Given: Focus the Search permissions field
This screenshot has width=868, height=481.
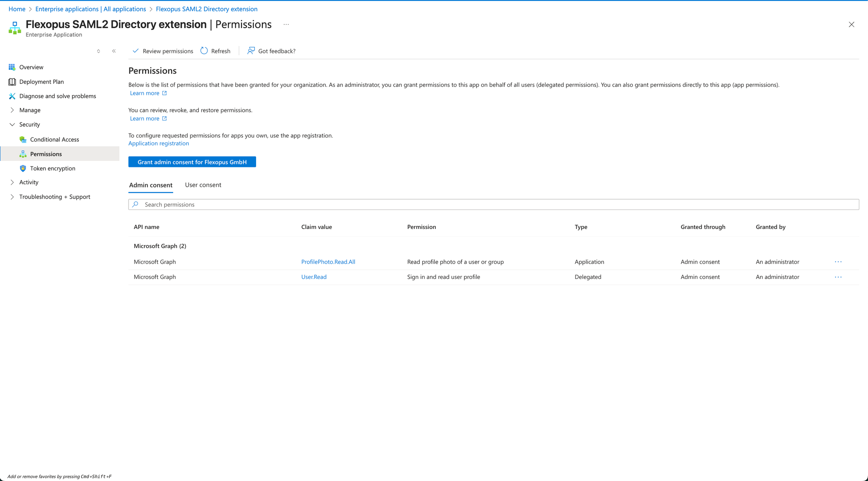Looking at the screenshot, I should click(493, 205).
